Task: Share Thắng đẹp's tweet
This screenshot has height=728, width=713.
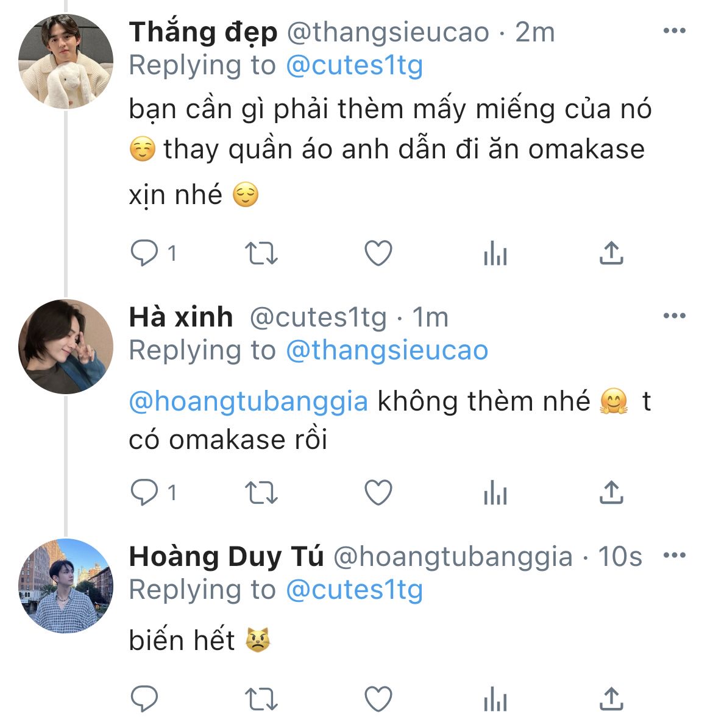Action: coord(611,253)
